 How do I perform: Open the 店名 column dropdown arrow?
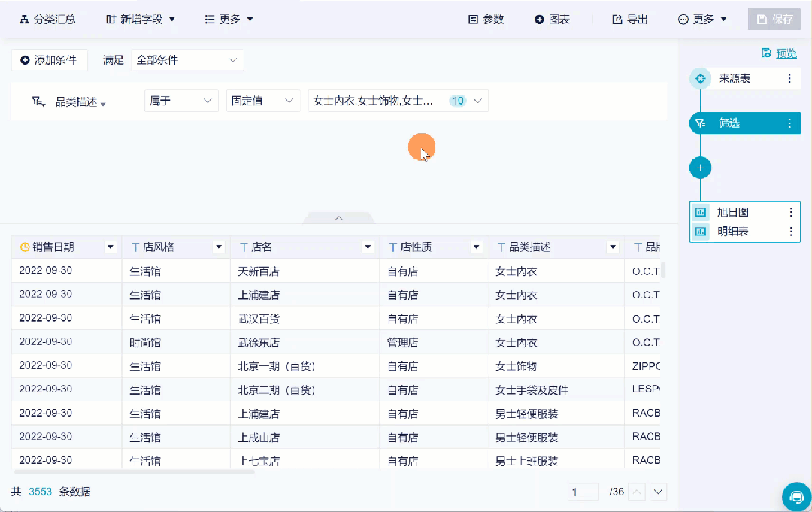(x=368, y=247)
